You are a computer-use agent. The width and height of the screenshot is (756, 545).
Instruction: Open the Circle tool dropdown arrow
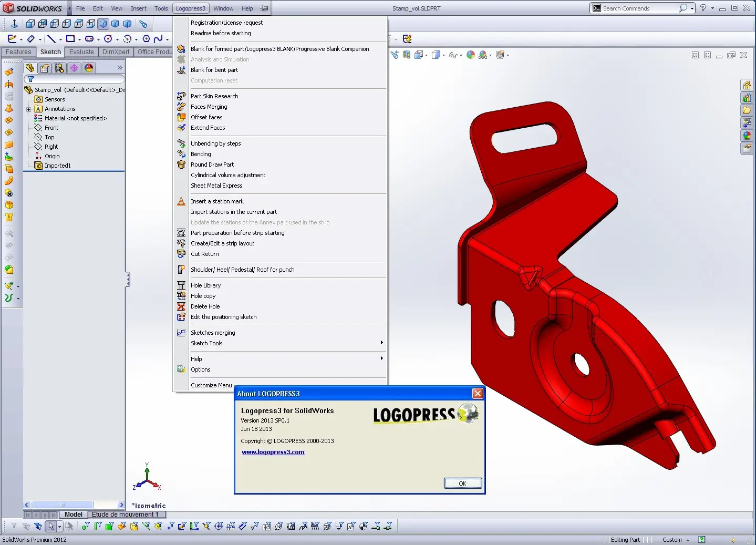point(117,39)
